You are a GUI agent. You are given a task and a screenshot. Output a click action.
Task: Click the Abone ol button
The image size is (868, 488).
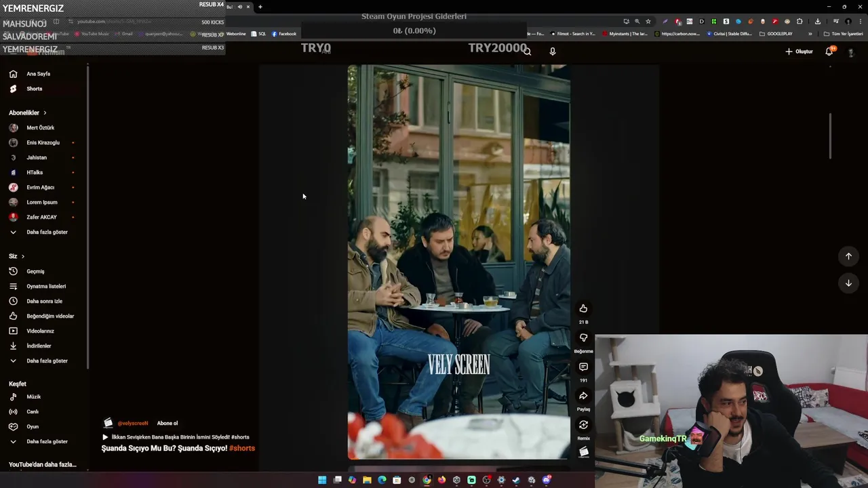click(x=167, y=423)
